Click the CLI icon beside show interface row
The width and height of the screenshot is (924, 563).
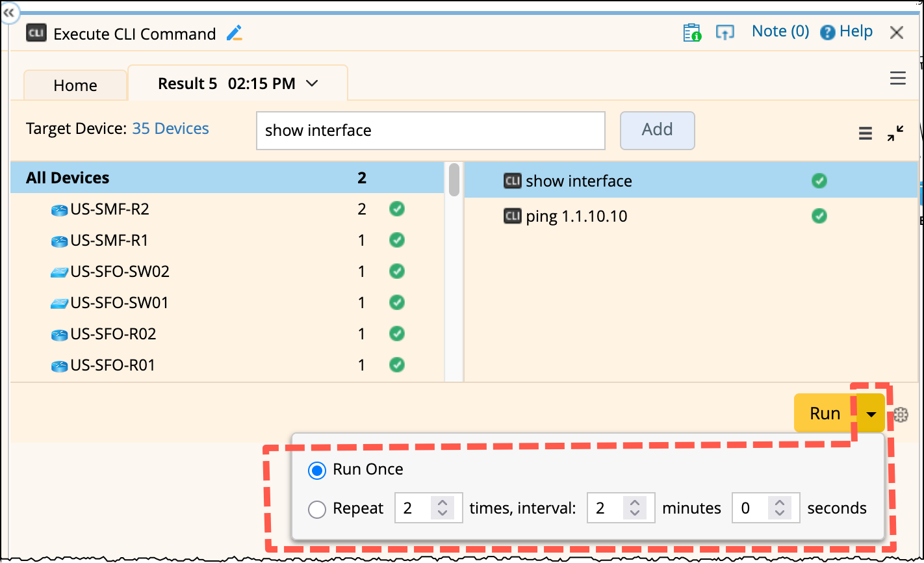coord(513,181)
